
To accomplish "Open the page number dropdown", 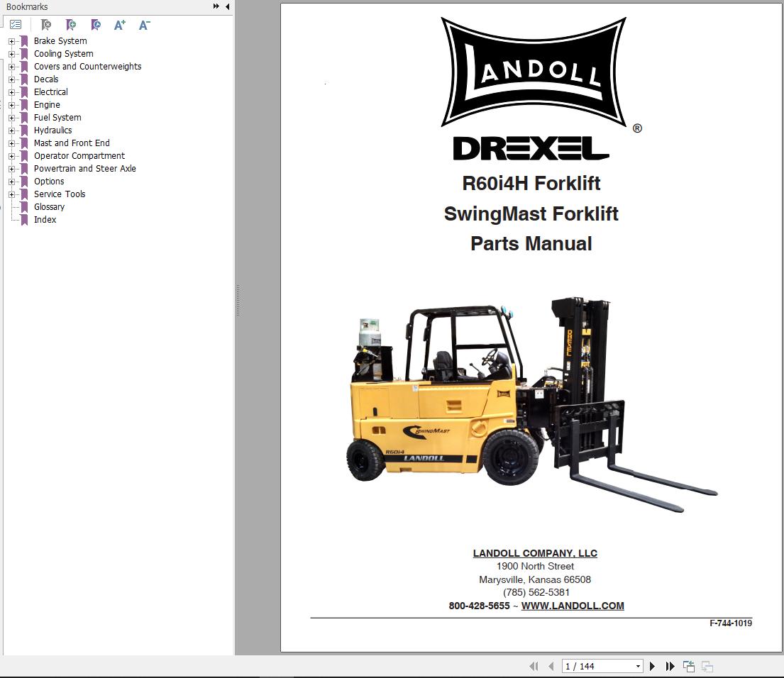I will point(637,666).
